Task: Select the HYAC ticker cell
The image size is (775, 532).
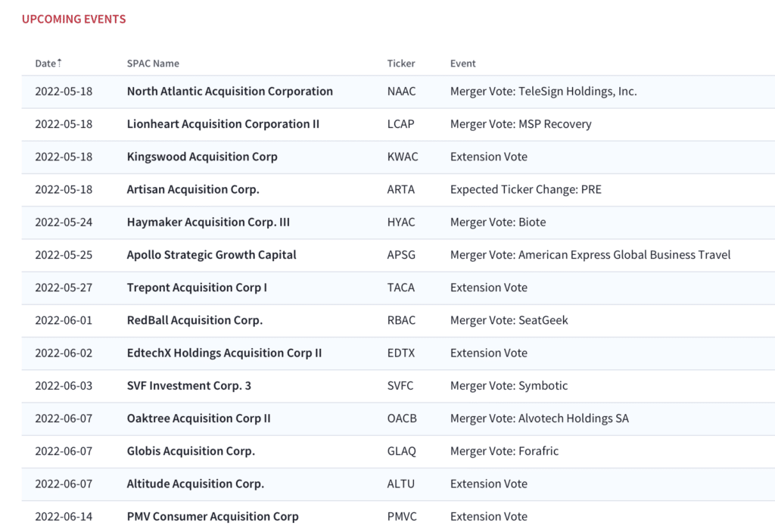Action: [401, 222]
